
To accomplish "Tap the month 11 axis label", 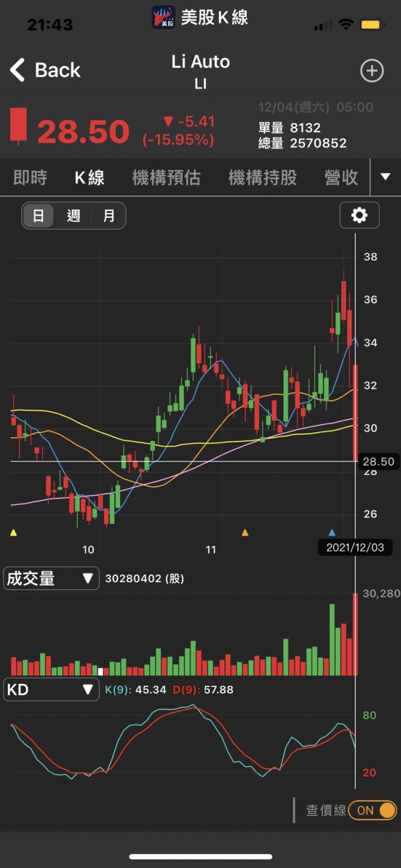I will tap(210, 550).
